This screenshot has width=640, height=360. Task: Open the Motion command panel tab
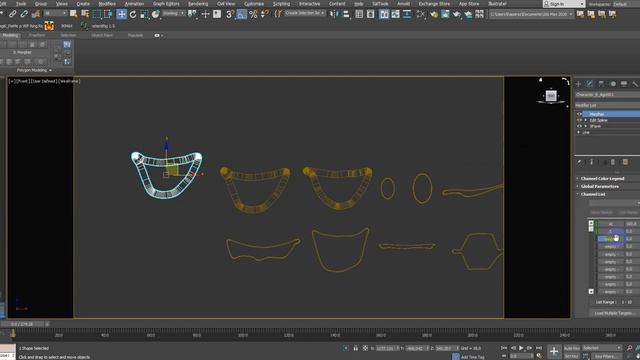tap(613, 84)
